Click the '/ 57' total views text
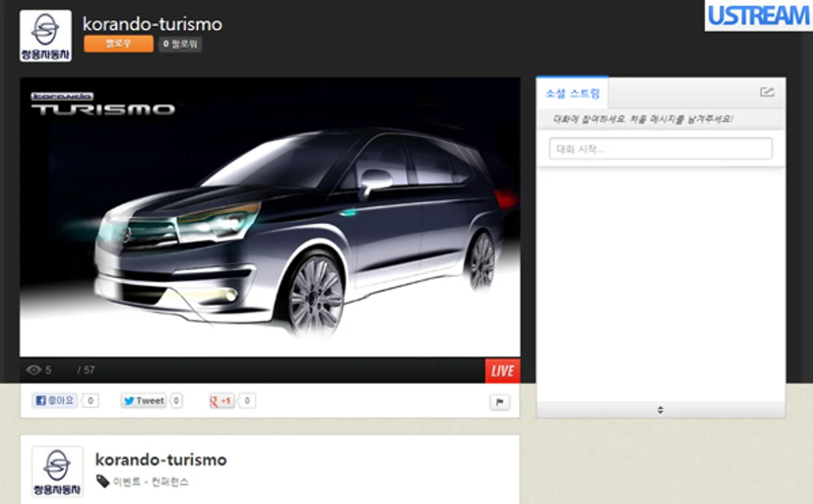Viewport: 813px width, 504px height. point(86,370)
